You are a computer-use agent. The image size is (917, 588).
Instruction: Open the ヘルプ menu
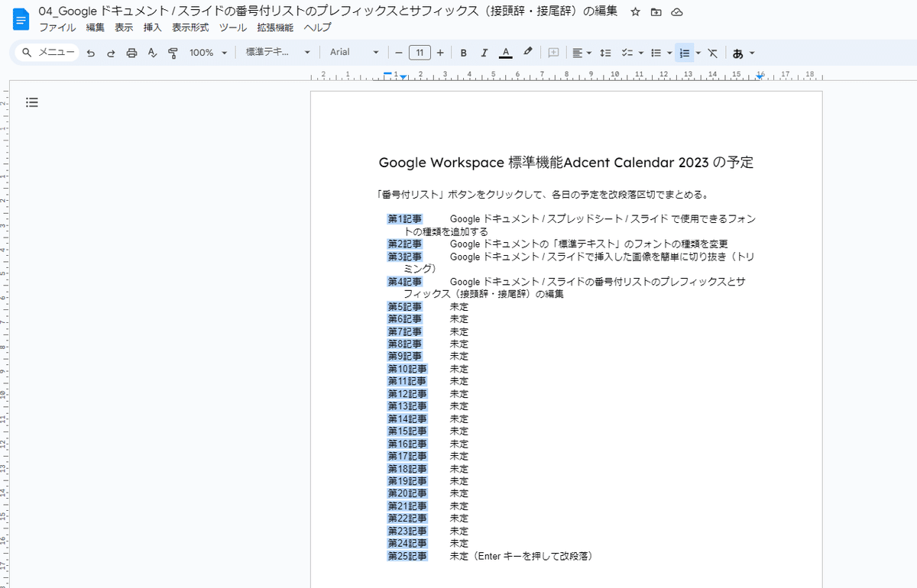tap(317, 27)
